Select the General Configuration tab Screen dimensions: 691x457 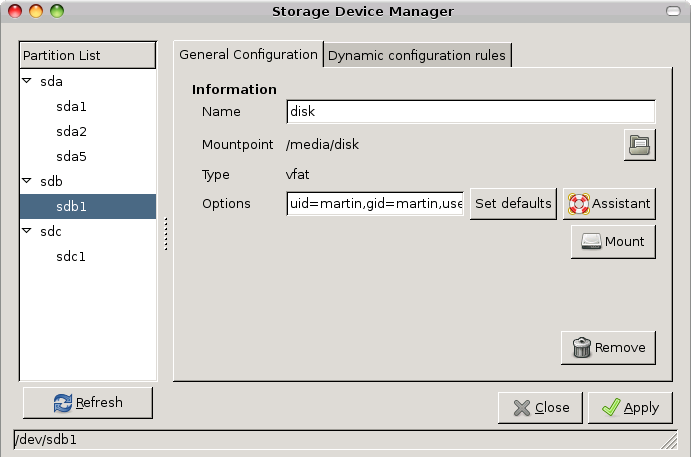pyautogui.click(x=248, y=54)
